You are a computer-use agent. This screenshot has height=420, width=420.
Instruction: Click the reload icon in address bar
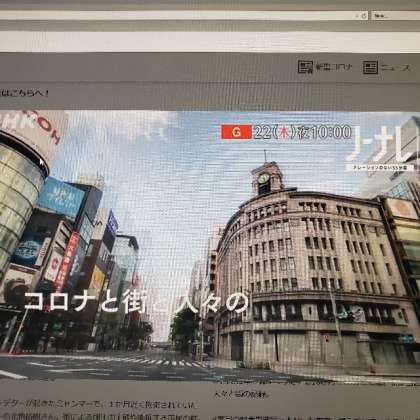pyautogui.click(x=364, y=16)
